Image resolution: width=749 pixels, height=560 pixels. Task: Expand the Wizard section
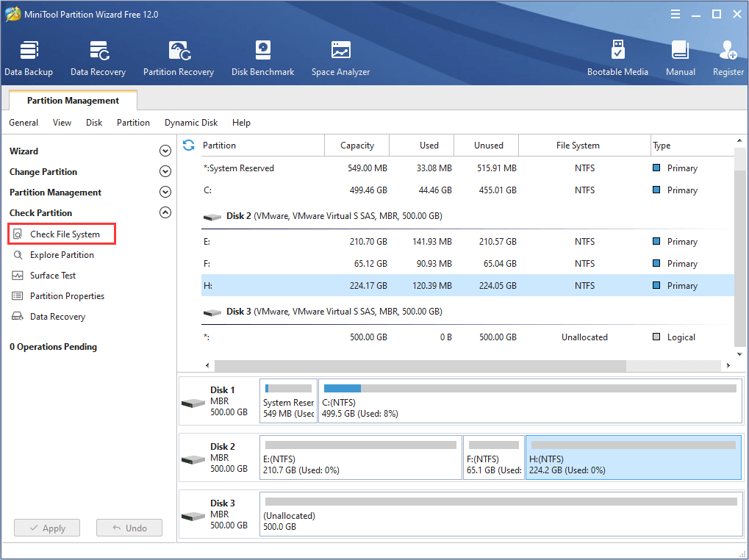pos(165,151)
